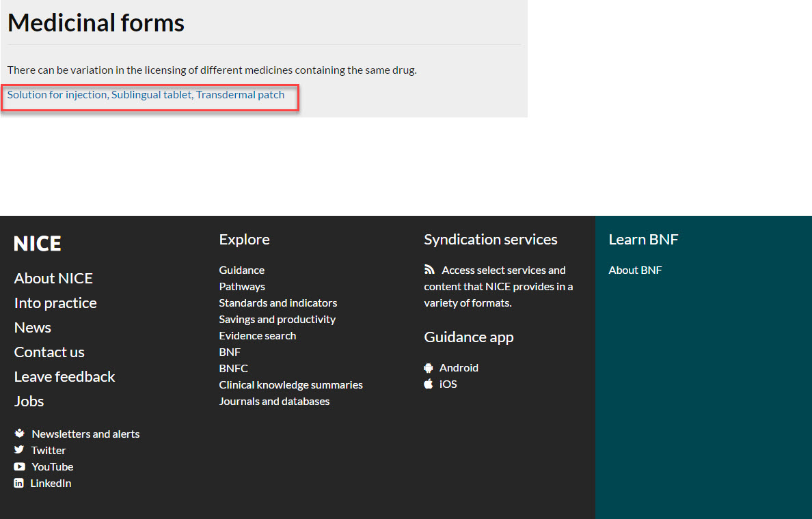Open the Solution for injection medicinal forms link
Viewport: 812px width, 519px height.
(x=57, y=95)
